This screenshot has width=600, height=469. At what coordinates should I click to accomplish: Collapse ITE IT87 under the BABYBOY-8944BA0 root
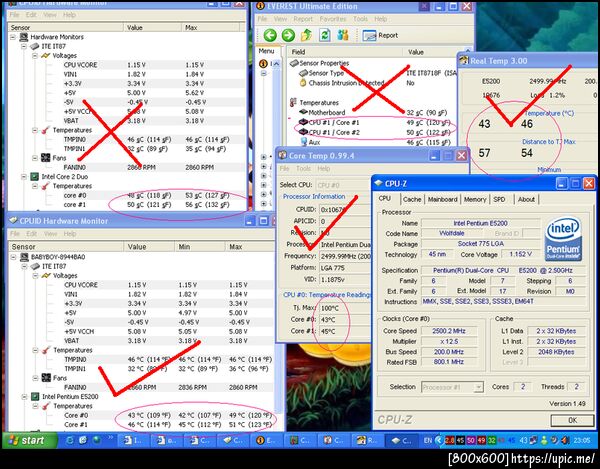point(24,266)
